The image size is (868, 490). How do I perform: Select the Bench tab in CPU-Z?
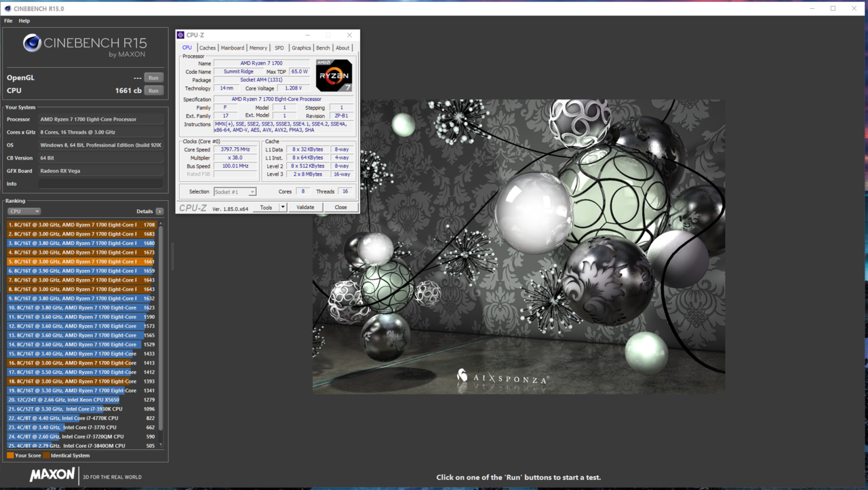tap(323, 48)
